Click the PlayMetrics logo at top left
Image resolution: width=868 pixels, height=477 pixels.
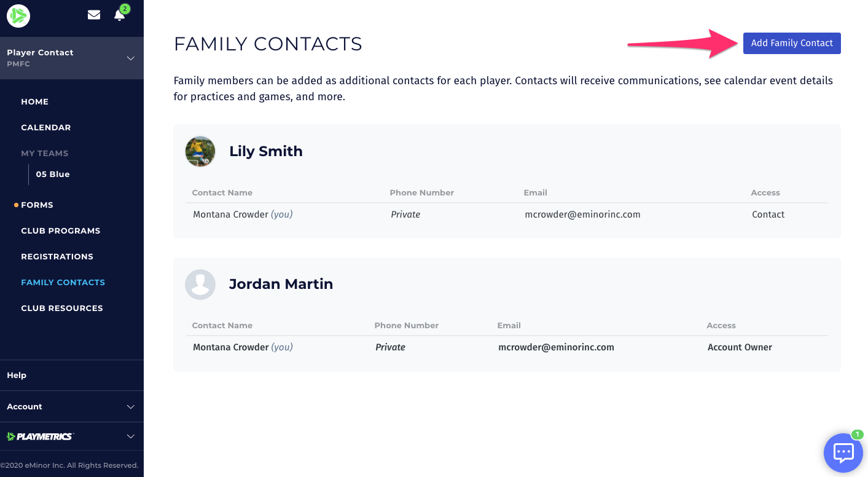[x=18, y=15]
